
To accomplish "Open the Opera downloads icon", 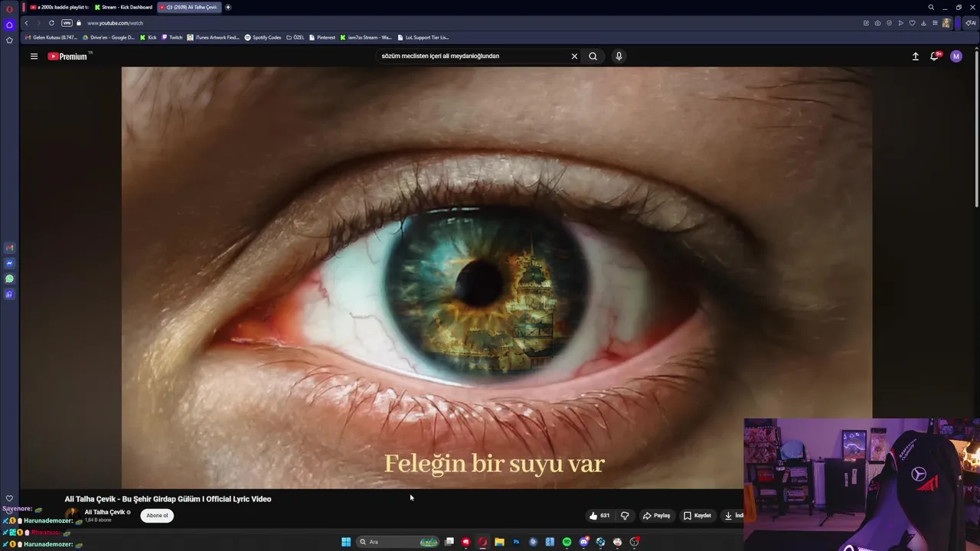I will 923,23.
